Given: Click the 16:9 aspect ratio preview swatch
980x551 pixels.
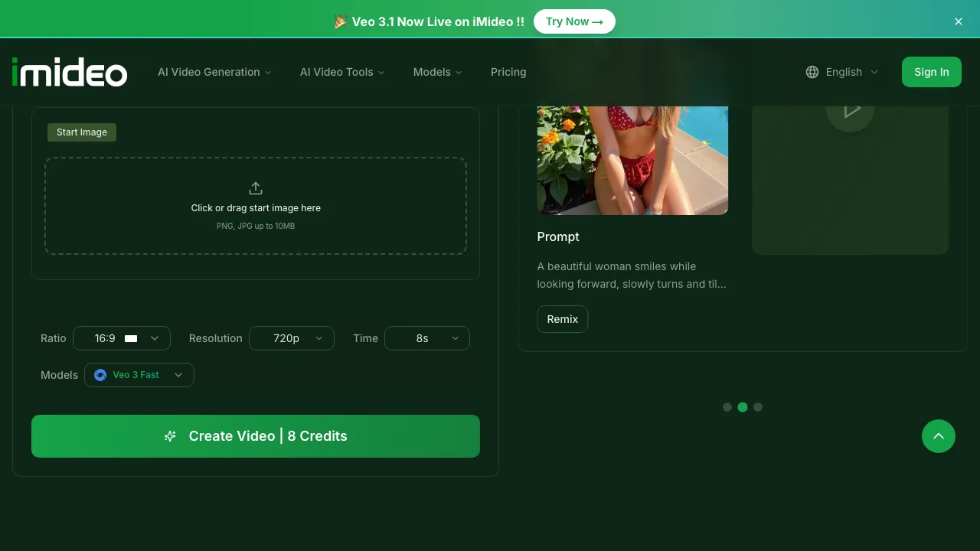Looking at the screenshot, I should point(130,337).
